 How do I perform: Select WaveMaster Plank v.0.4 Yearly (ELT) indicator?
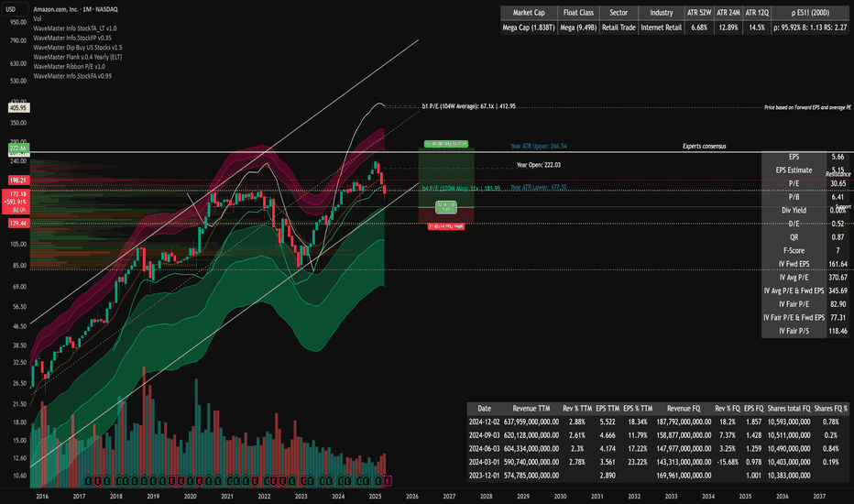coord(77,57)
